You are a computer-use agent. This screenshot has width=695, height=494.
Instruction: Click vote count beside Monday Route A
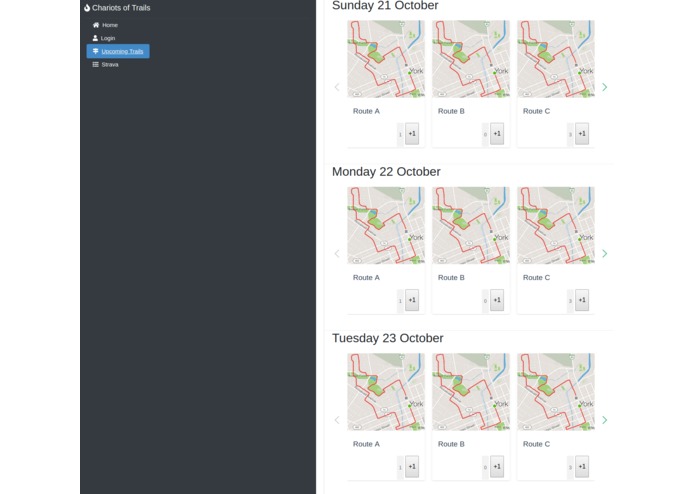pos(400,301)
